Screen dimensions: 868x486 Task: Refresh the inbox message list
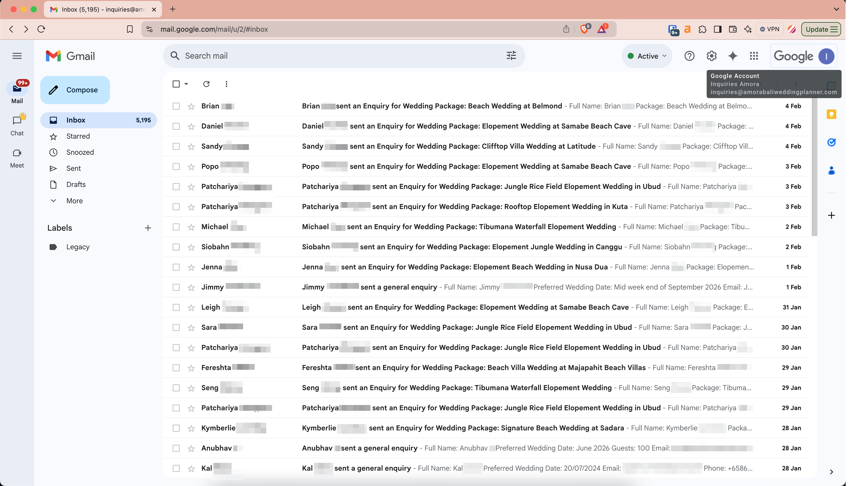206,84
